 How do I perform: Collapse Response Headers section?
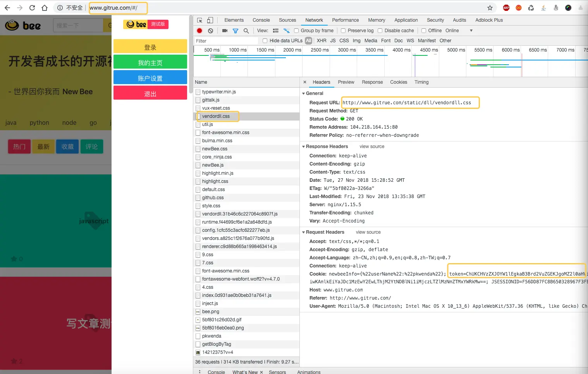[x=304, y=146]
